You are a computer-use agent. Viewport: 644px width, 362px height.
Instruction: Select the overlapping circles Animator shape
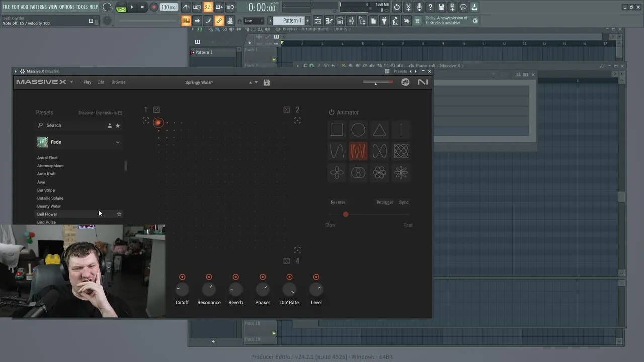pyautogui.click(x=358, y=173)
